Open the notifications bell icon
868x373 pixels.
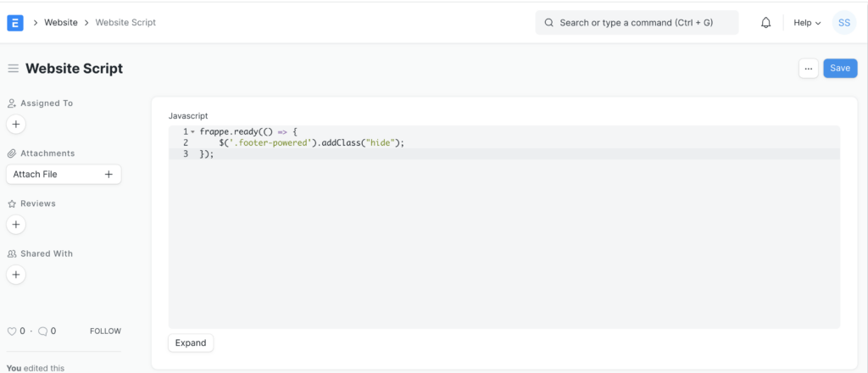pyautogui.click(x=765, y=23)
